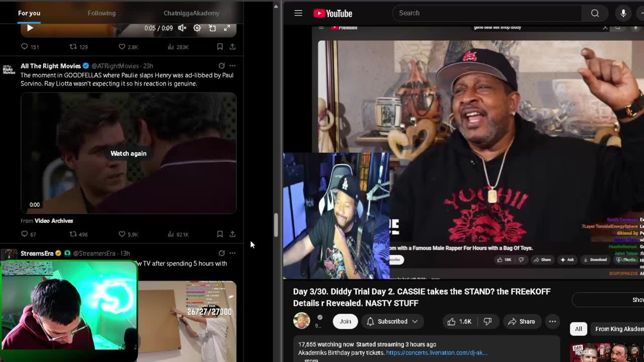The height and width of the screenshot is (362, 644).
Task: Click the Join membership button
Action: (x=345, y=321)
